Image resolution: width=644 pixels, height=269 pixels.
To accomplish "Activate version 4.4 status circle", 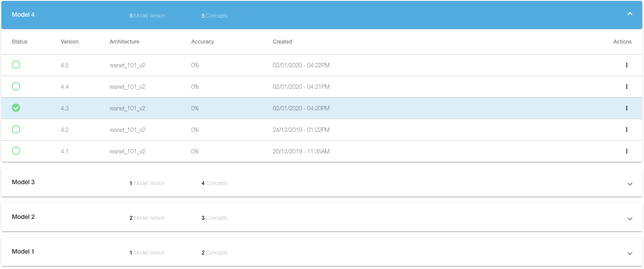I will 16,87.
